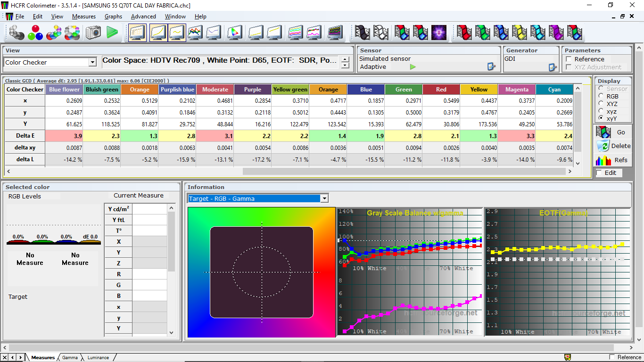
Task: Click the black film strip pattern icon
Action: (363, 33)
